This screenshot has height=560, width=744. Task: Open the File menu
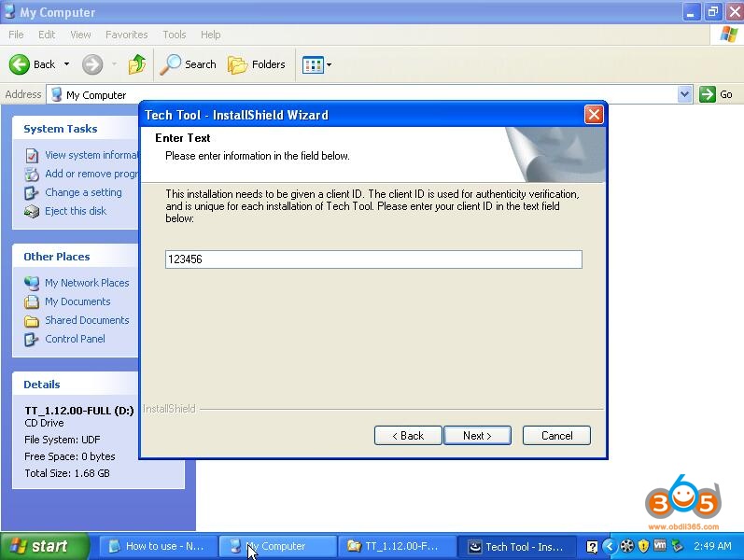tap(16, 35)
